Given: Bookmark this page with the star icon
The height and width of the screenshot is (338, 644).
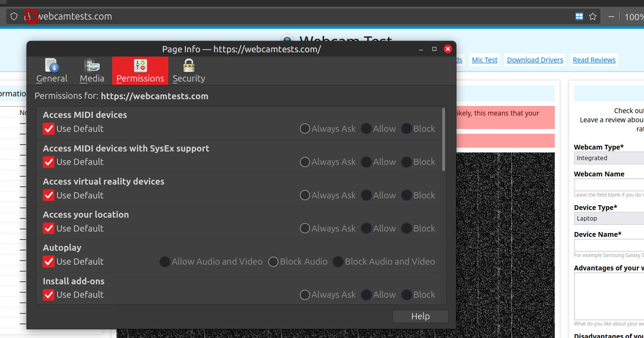Looking at the screenshot, I should (593, 16).
